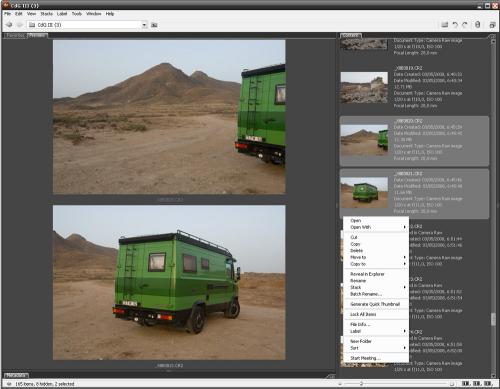Expand the Move to submenu

point(376,257)
